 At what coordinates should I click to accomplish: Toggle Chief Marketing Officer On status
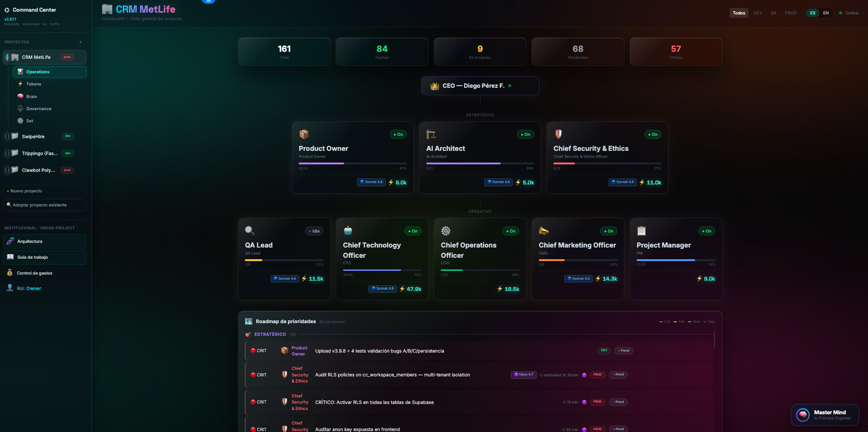tap(609, 231)
